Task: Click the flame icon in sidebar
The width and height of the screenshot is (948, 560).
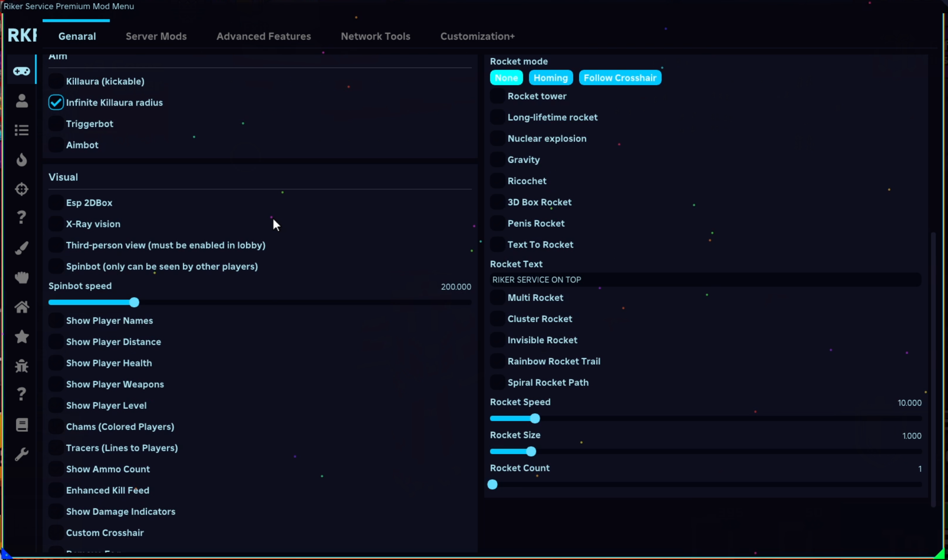Action: (21, 160)
